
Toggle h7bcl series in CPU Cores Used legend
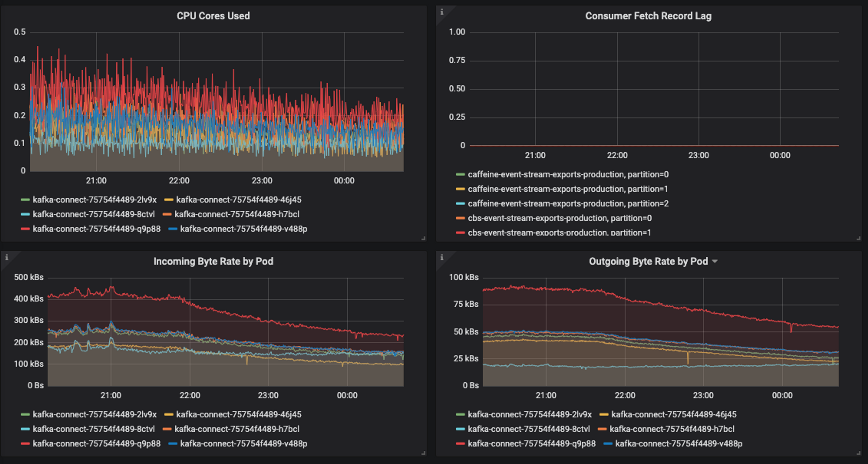236,214
